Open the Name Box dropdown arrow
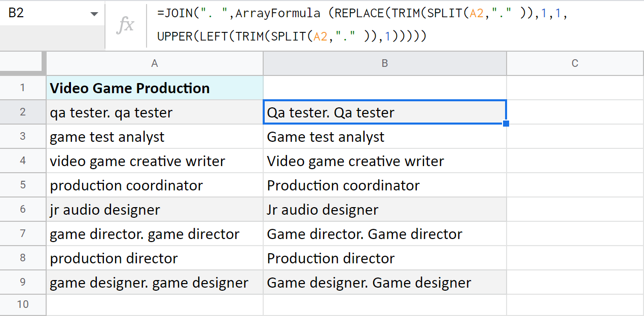 (94, 14)
